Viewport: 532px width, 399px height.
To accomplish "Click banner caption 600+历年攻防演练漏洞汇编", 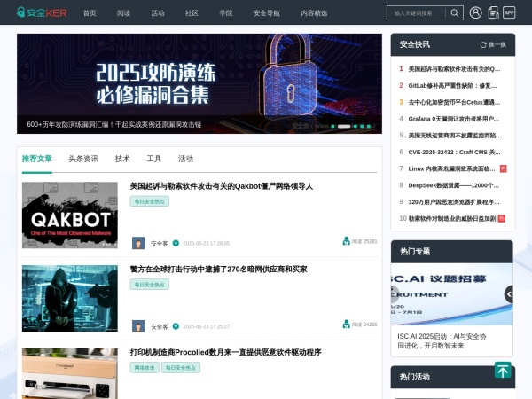I will pos(114,124).
